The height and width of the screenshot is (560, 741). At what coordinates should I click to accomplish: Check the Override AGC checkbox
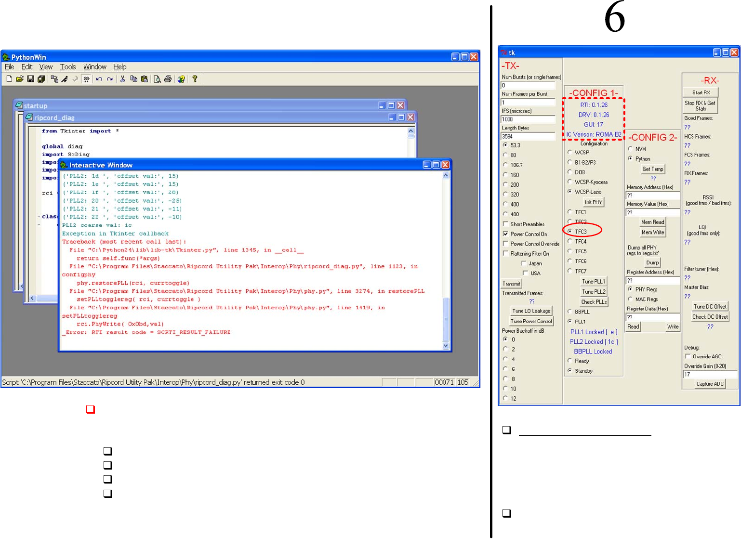688,356
